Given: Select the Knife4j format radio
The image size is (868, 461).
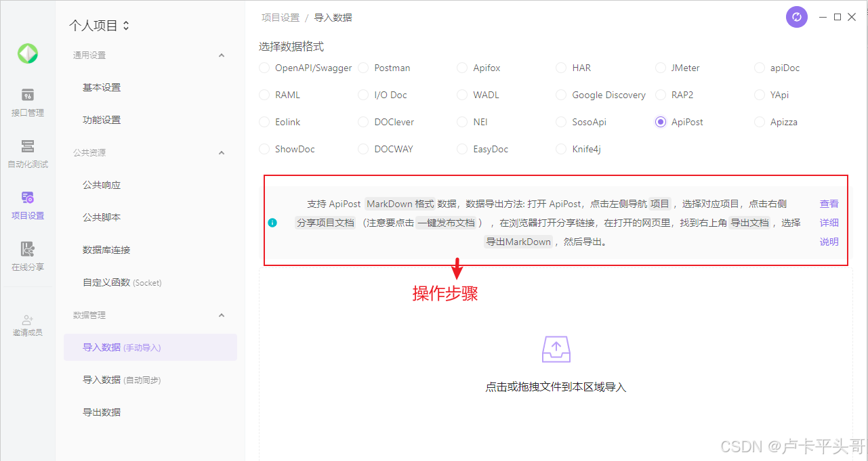Looking at the screenshot, I should coord(561,149).
